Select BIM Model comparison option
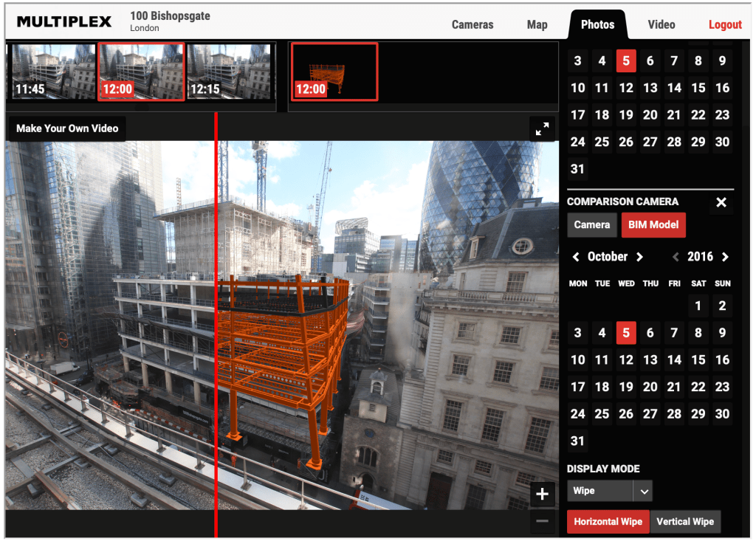Screen dimensions: 756x544 [653, 225]
